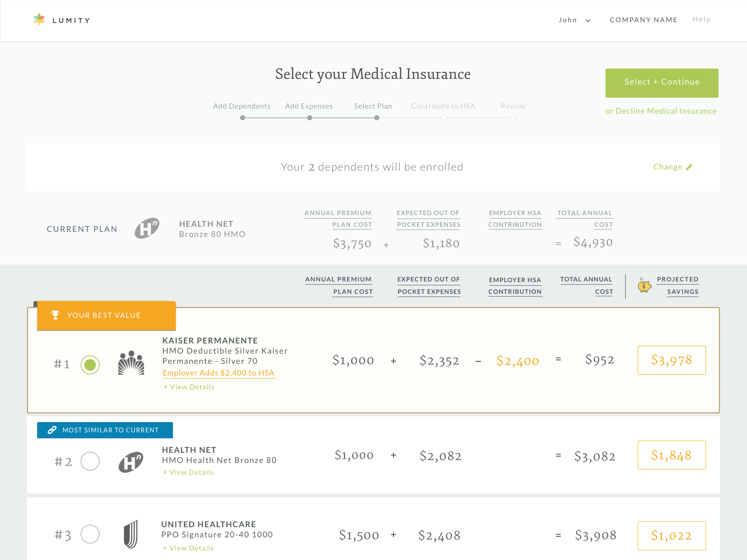
Task: Click the Health Net logo in the Current Plan row
Action: [x=147, y=228]
